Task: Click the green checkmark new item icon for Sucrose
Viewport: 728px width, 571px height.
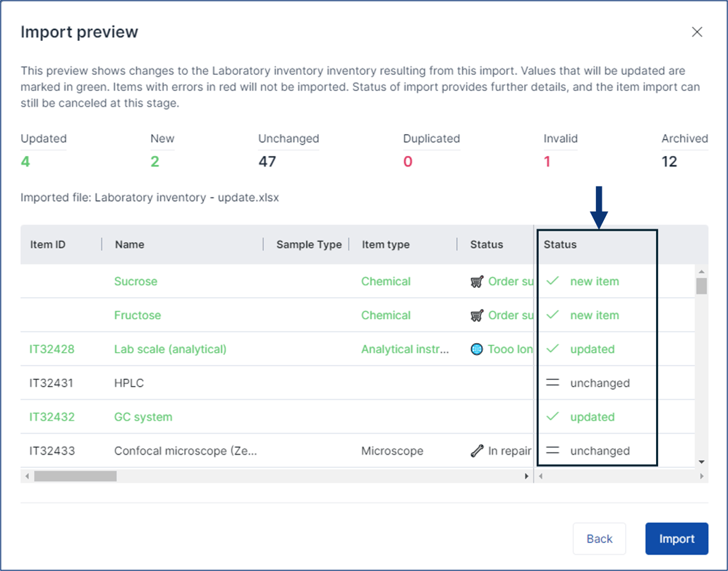Action: [553, 281]
